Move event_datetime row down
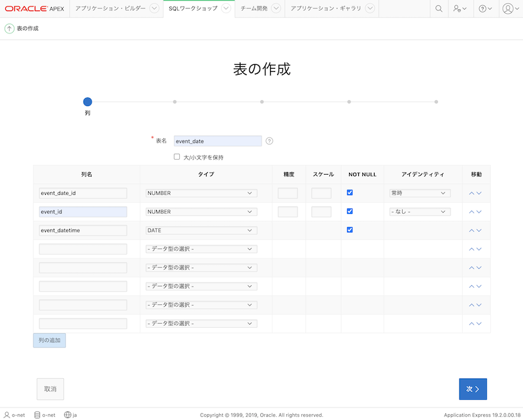 479,231
